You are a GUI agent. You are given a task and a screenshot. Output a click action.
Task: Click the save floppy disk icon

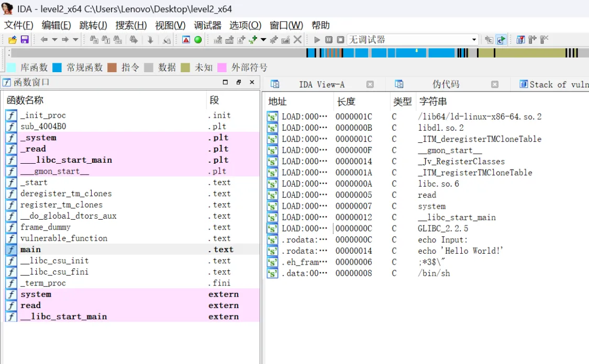coord(25,40)
